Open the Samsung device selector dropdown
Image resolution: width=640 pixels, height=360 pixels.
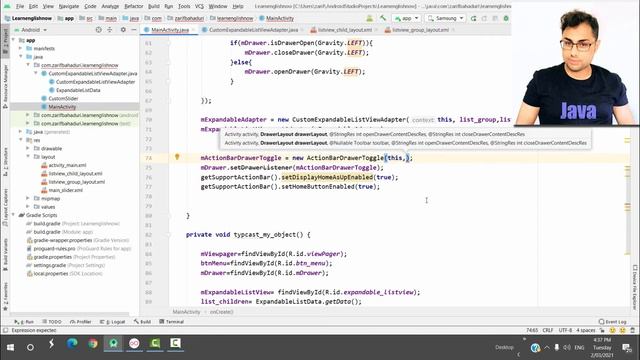445,18
